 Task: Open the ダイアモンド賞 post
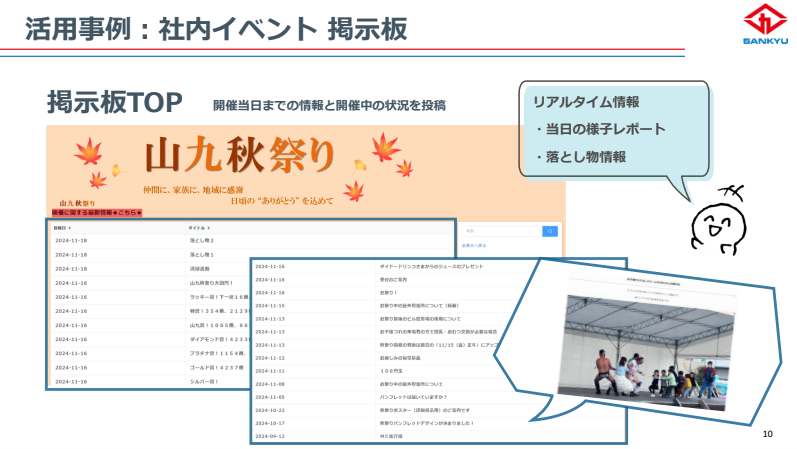pyautogui.click(x=219, y=339)
